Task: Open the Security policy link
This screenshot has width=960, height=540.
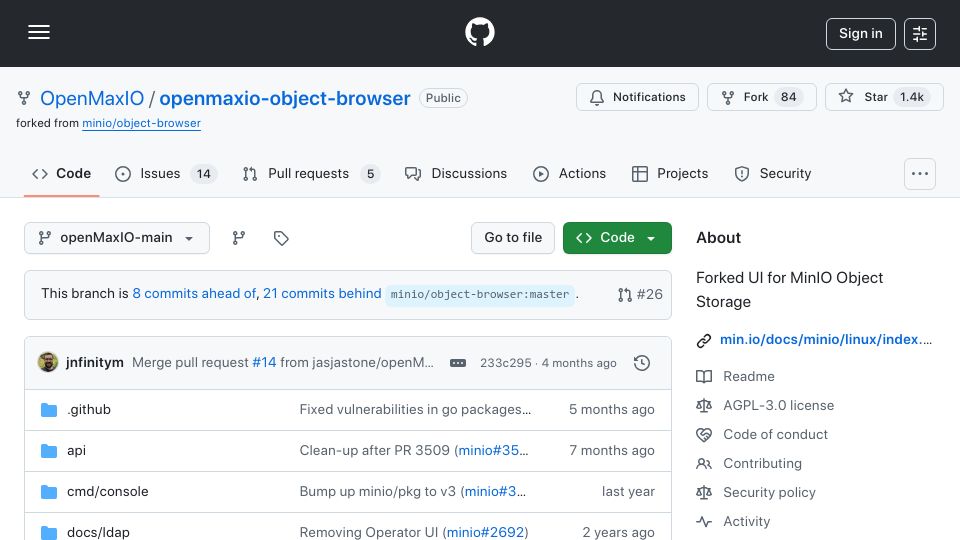Action: point(769,493)
